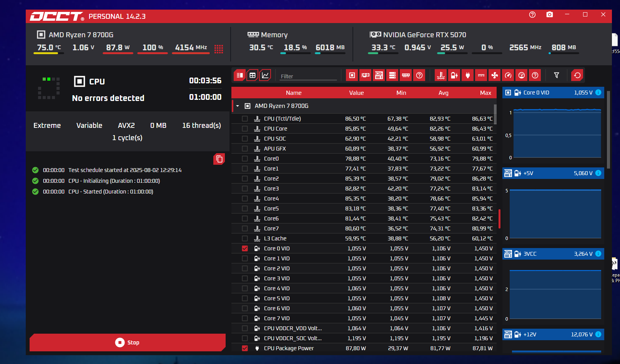
Task: Stop the running CPU test
Action: click(128, 342)
